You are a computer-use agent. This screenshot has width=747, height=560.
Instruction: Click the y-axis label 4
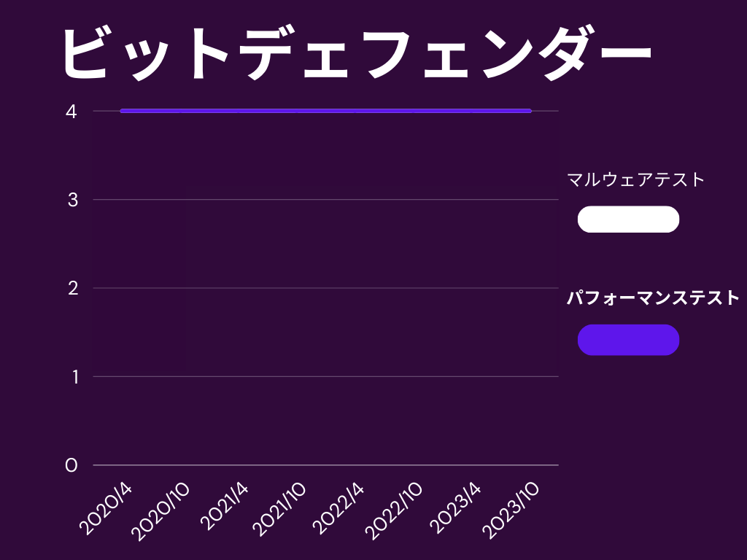point(71,112)
